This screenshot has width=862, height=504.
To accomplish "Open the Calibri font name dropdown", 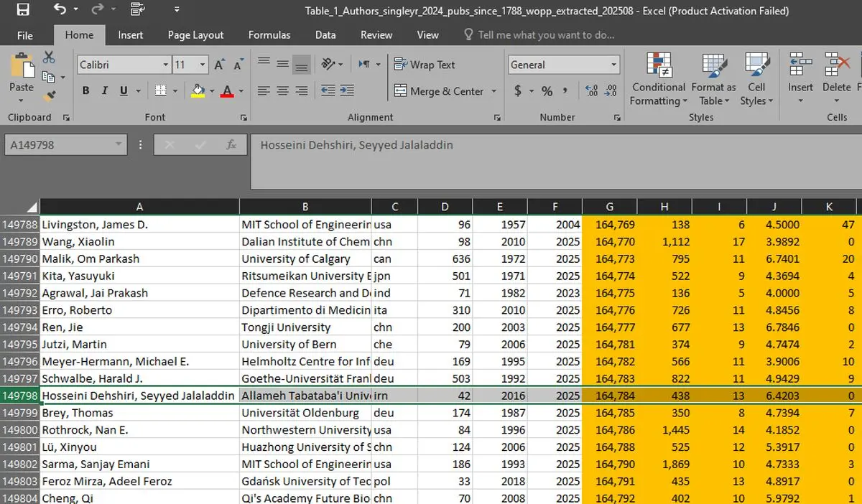I will coord(166,65).
